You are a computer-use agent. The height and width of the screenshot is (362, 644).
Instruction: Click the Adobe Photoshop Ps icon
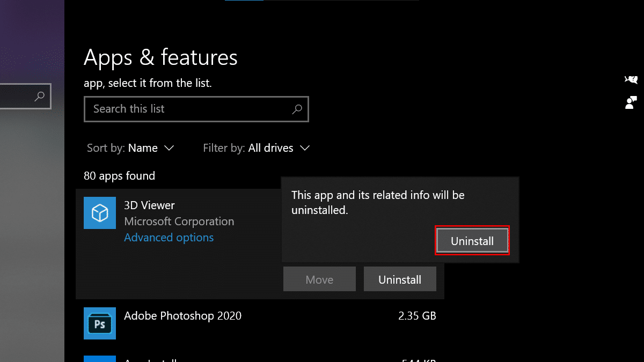click(x=100, y=323)
